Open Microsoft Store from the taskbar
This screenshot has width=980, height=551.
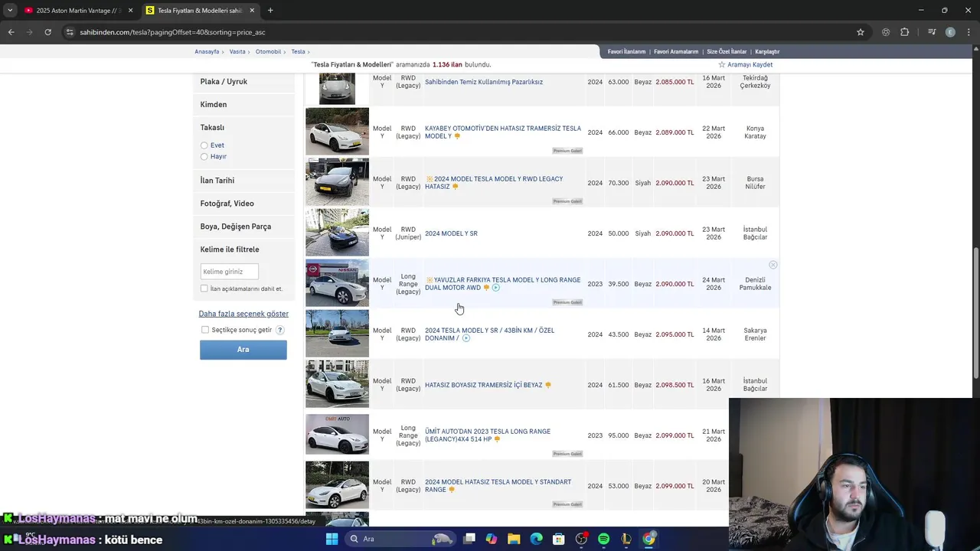click(x=559, y=539)
